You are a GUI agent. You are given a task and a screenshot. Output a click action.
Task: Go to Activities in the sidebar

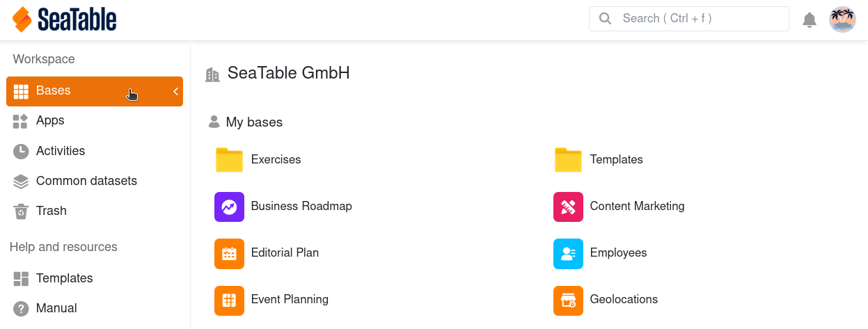point(60,151)
